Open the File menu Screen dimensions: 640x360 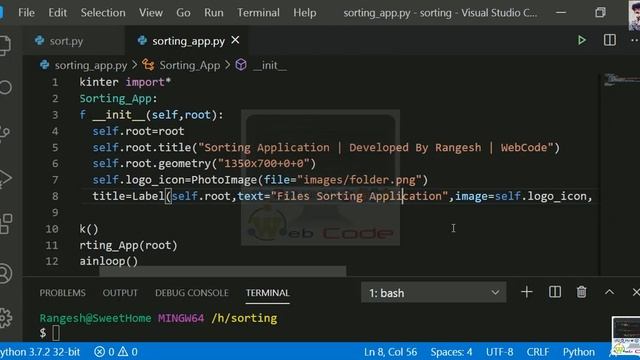pyautogui.click(x=26, y=13)
